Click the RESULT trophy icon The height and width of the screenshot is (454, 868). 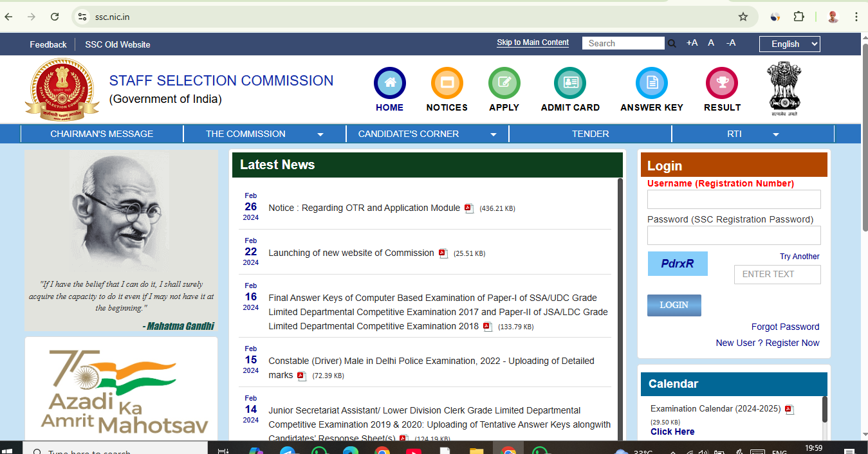click(722, 83)
